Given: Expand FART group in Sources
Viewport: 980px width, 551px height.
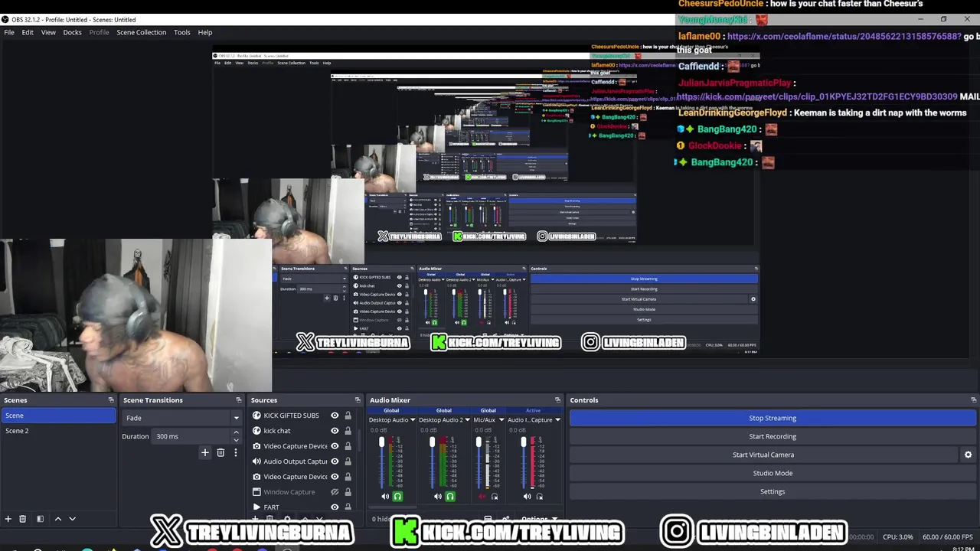Looking at the screenshot, I should tap(256, 507).
